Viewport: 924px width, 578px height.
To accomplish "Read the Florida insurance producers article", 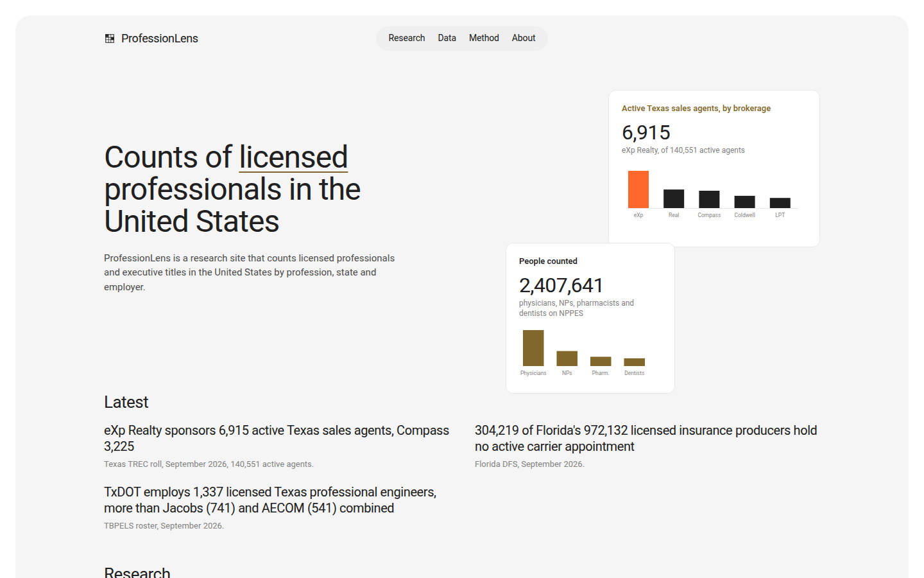I will tap(646, 438).
